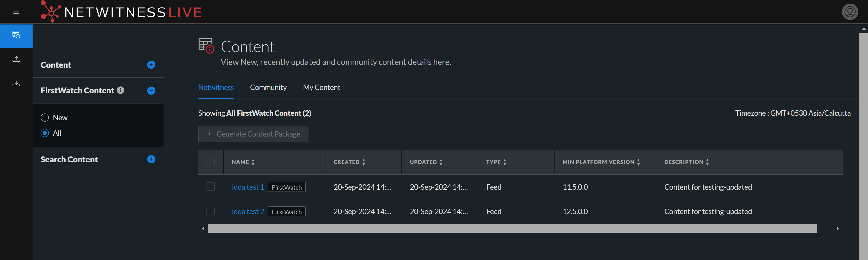Select the New radio button
The height and width of the screenshot is (260, 868).
(x=45, y=118)
